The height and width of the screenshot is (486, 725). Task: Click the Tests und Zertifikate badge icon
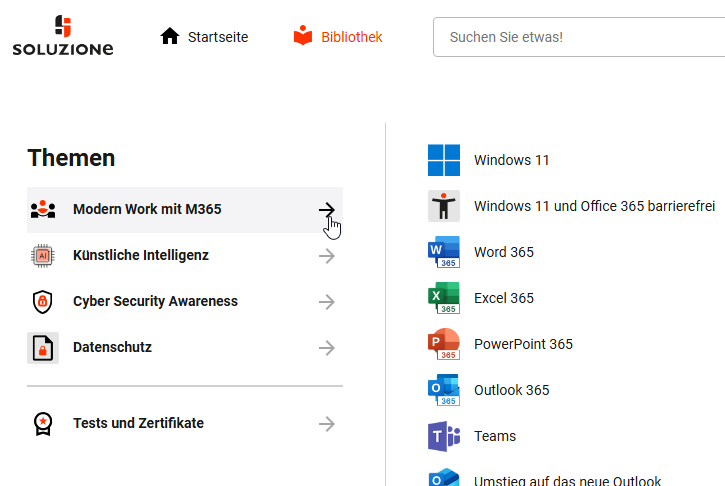pyautogui.click(x=43, y=424)
